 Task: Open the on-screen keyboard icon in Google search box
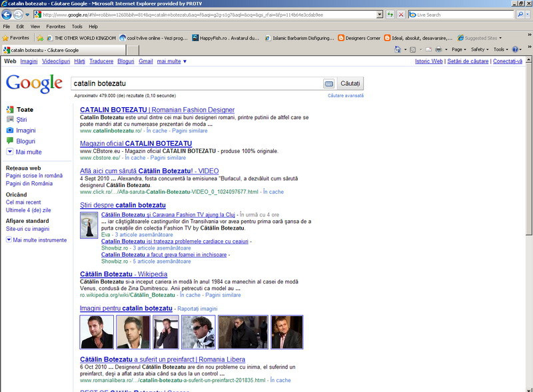[328, 84]
